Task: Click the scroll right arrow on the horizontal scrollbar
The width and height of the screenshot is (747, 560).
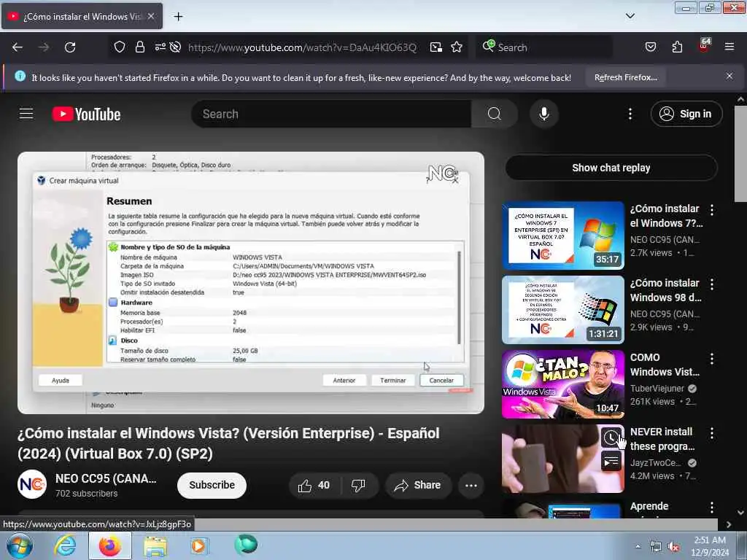Action: point(729,524)
